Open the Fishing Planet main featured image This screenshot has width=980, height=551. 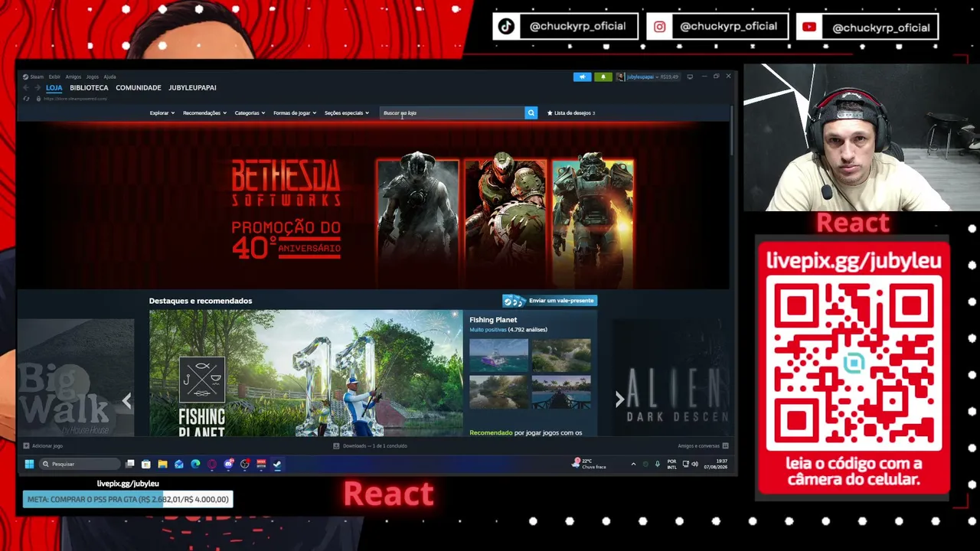(306, 373)
